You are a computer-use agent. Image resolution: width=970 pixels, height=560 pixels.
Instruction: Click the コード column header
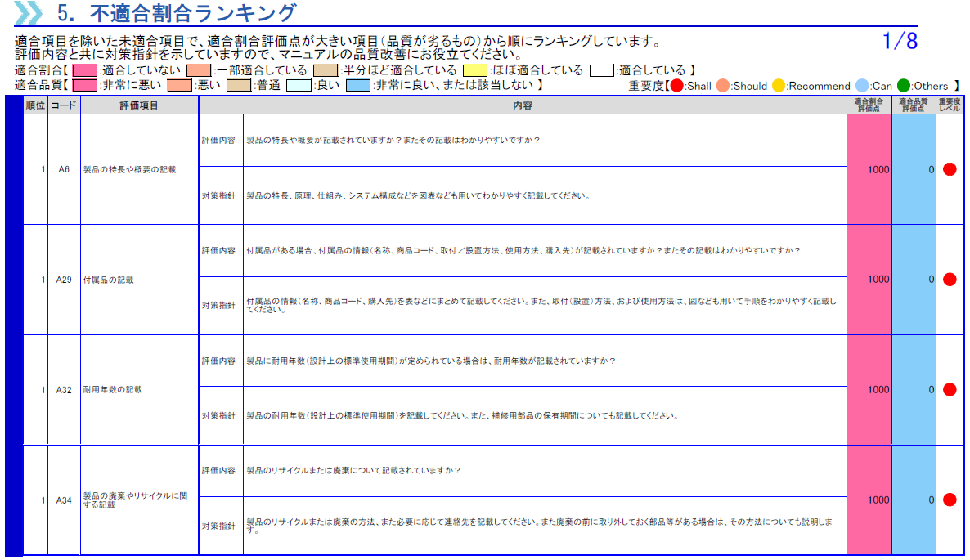[x=64, y=105]
